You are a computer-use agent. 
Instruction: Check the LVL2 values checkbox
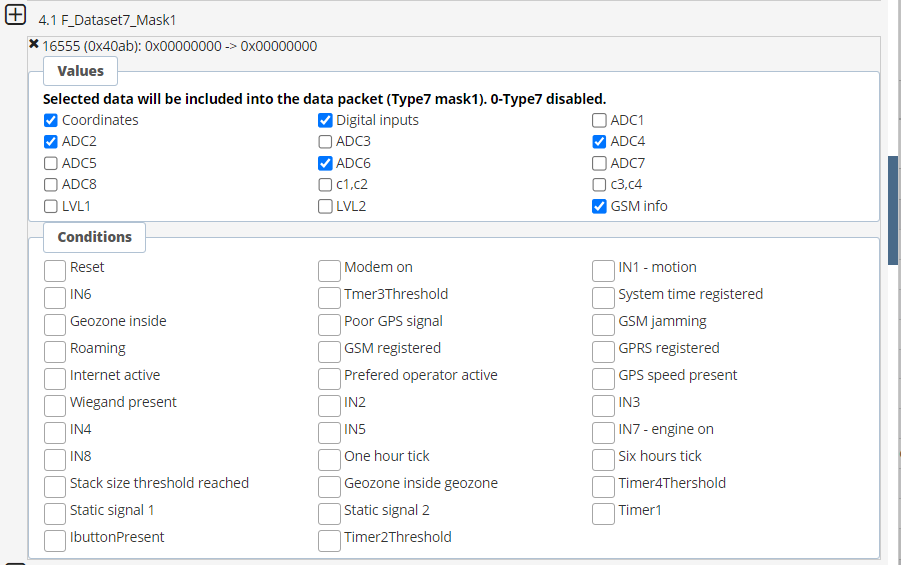click(x=325, y=206)
